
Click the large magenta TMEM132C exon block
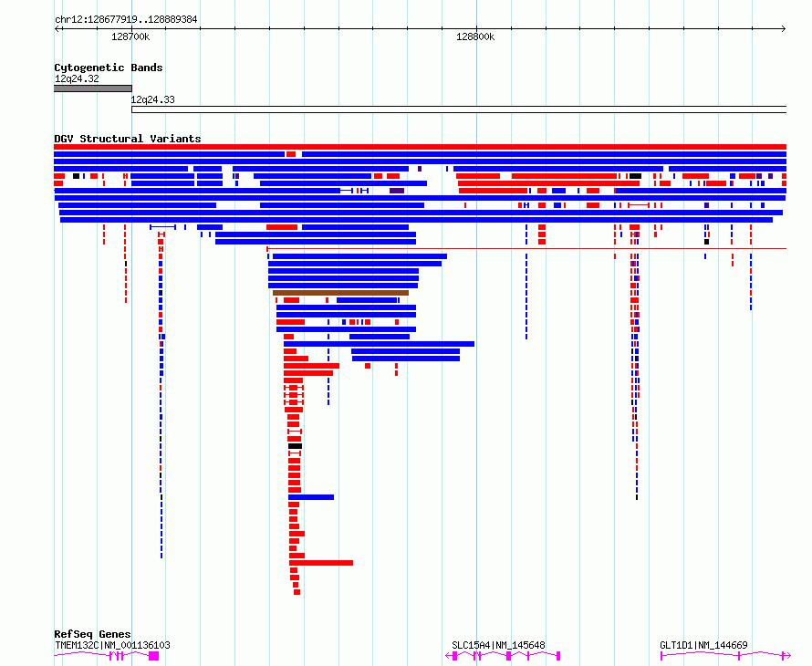[153, 656]
